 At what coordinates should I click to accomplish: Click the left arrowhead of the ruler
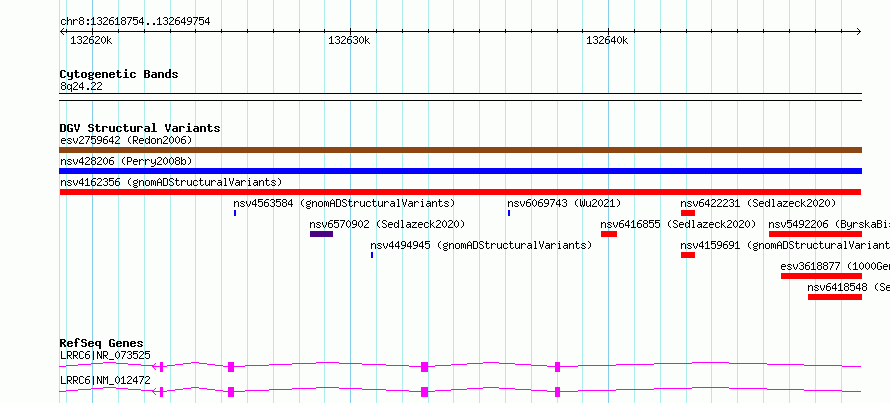[62, 32]
